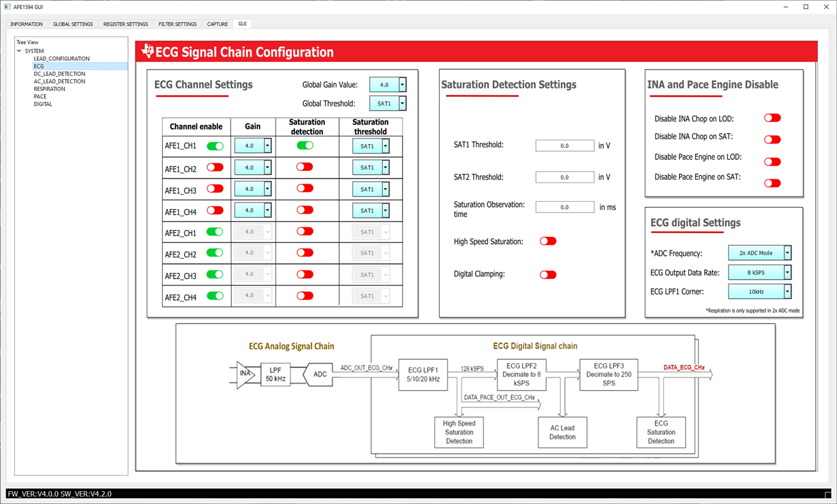Open ECG LPF1 Corner dropdown
837x504 pixels.
pos(759,291)
